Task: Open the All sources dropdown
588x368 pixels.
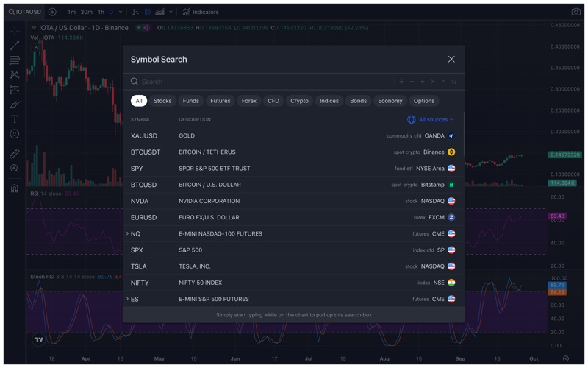Action: pos(431,119)
